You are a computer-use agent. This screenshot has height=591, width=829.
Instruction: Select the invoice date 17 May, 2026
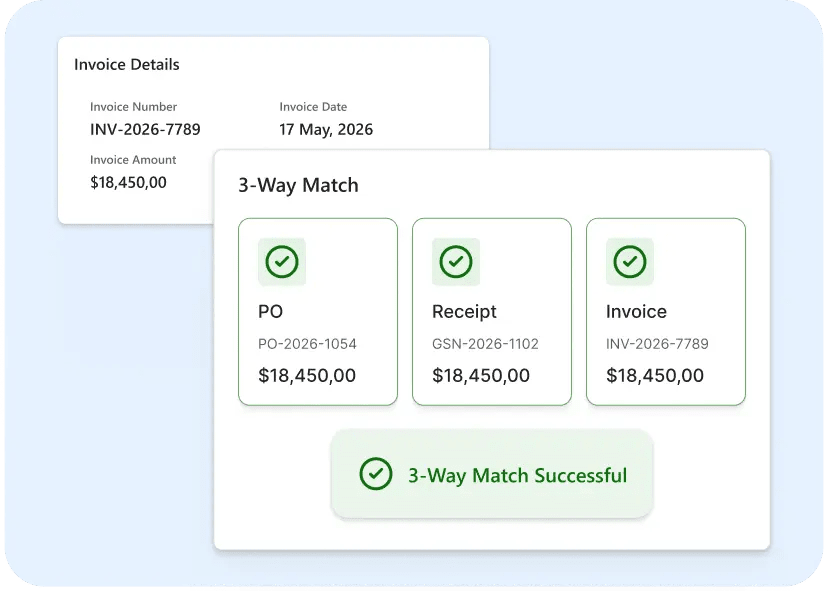pyautogui.click(x=326, y=130)
